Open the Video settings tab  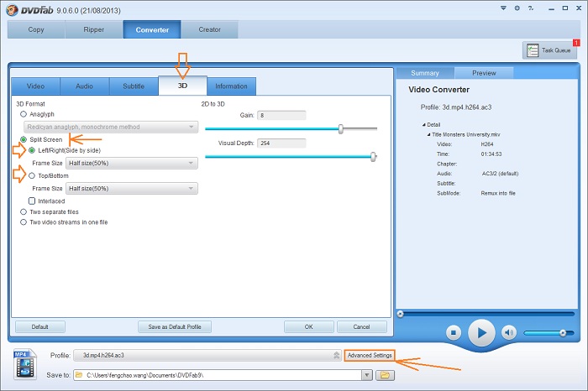pos(35,86)
